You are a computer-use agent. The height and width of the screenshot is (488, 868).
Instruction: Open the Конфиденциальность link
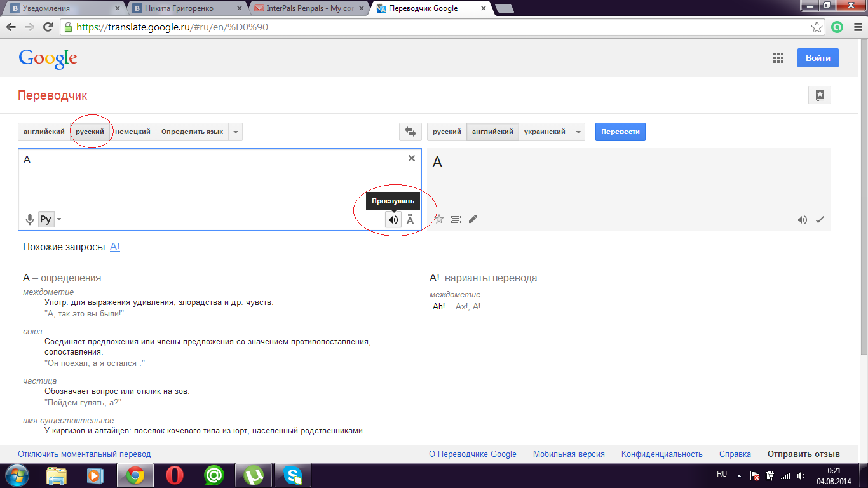(x=662, y=454)
